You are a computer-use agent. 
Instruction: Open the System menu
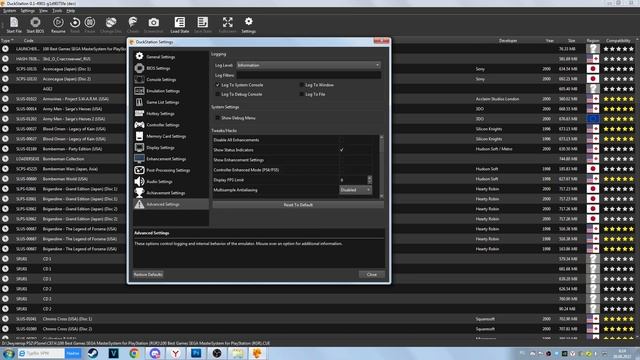pos(9,11)
